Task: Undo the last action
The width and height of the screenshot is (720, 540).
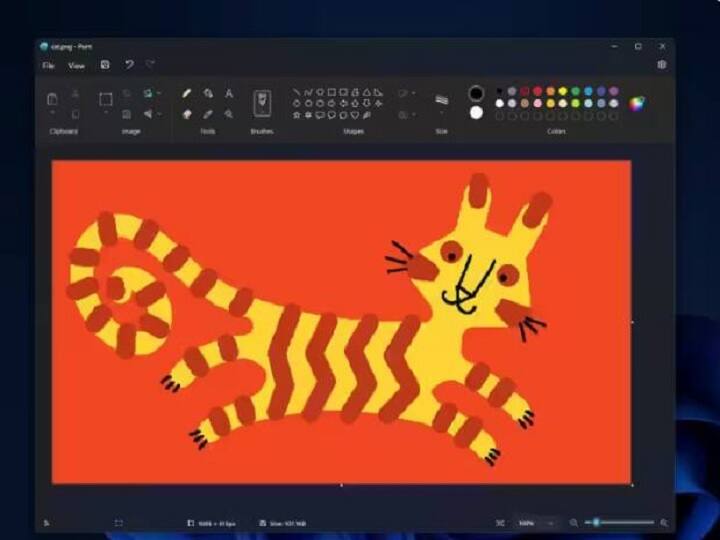Action: click(129, 65)
